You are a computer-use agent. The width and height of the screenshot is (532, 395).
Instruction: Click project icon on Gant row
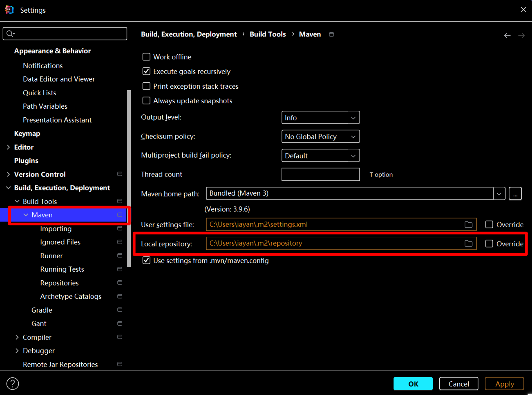point(120,323)
